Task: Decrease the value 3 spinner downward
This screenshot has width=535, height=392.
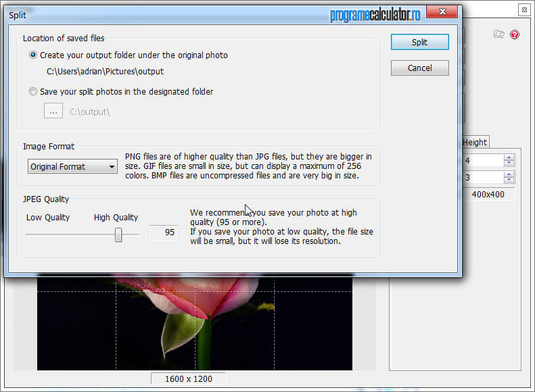Action: [509, 180]
